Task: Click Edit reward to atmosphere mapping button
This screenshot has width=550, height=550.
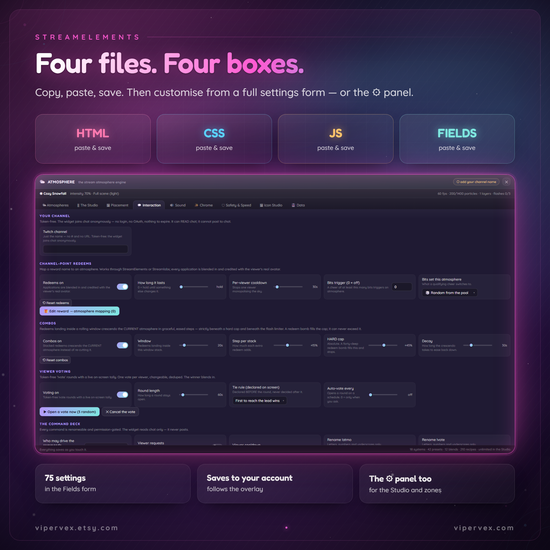Action: point(80,311)
